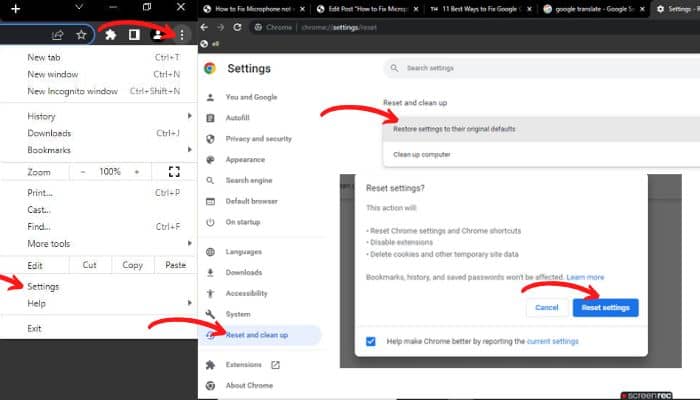Viewport: 700px width, 400px height.
Task: Expand the More tools submenu
Action: 98,244
